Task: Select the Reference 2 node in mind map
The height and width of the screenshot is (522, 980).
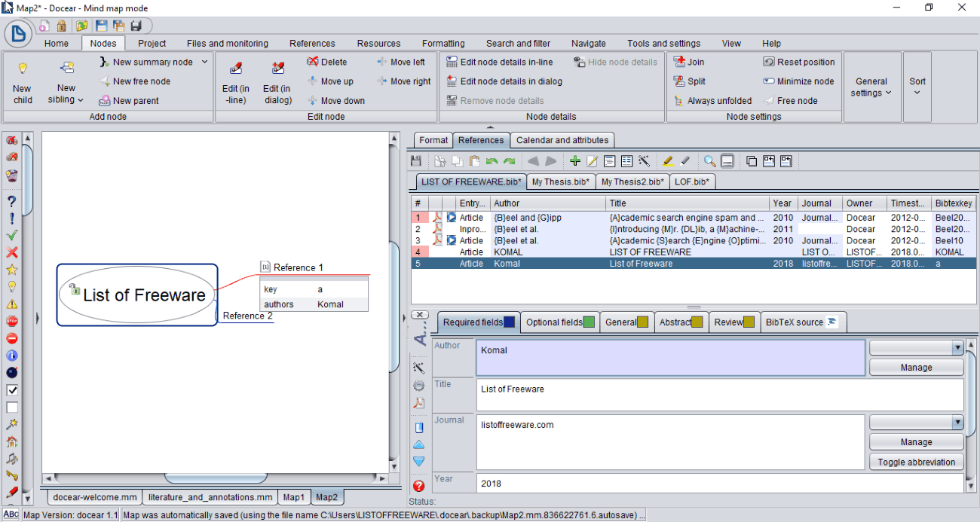Action: point(248,316)
